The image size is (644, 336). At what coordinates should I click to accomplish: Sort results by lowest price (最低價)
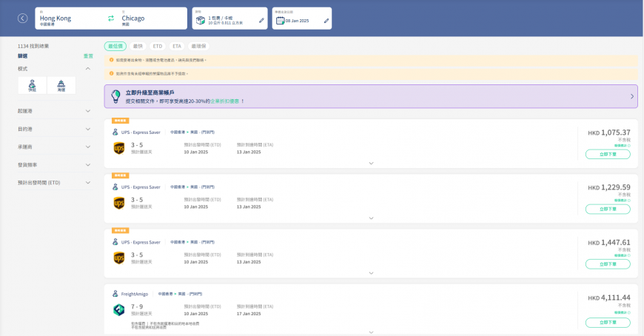tap(115, 46)
